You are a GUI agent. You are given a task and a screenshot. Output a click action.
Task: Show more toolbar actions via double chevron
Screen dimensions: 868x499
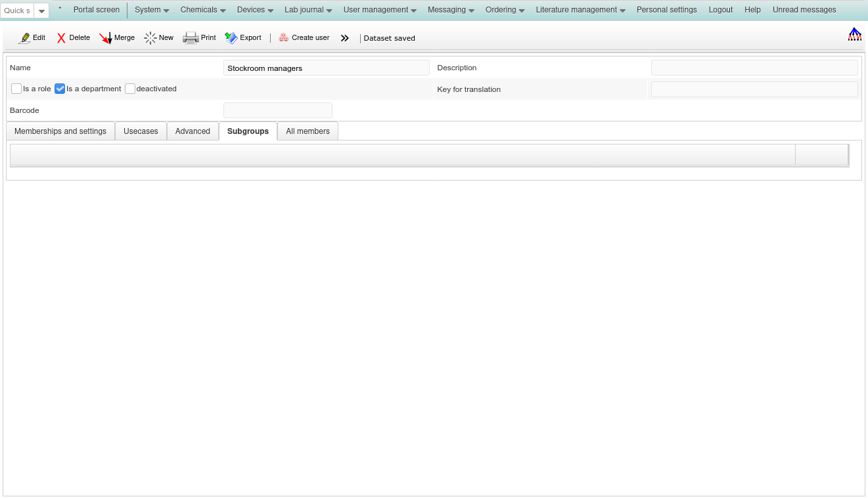click(x=344, y=38)
